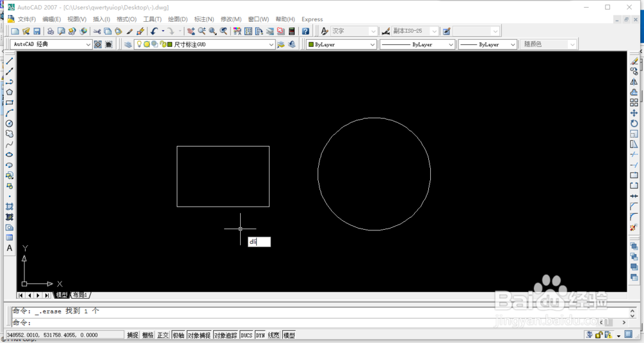
Task: Open the Dimension Style icon
Action: [386, 31]
